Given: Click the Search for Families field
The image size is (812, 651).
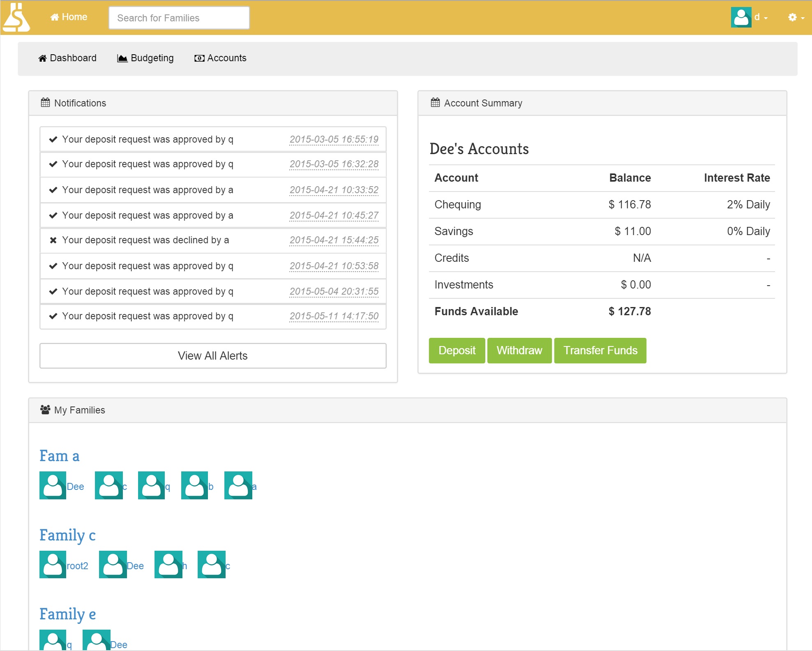Looking at the screenshot, I should [x=179, y=18].
